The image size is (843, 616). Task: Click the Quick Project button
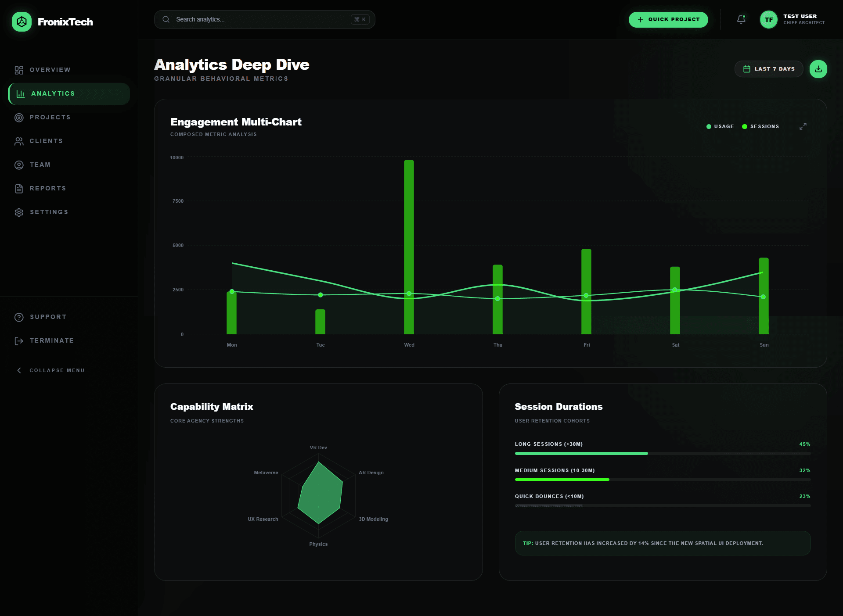coord(668,20)
